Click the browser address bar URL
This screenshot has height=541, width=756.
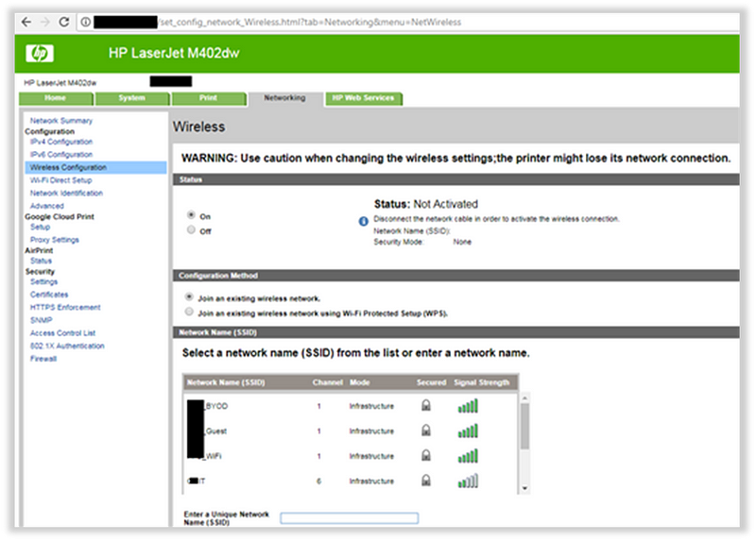pyautogui.click(x=310, y=22)
